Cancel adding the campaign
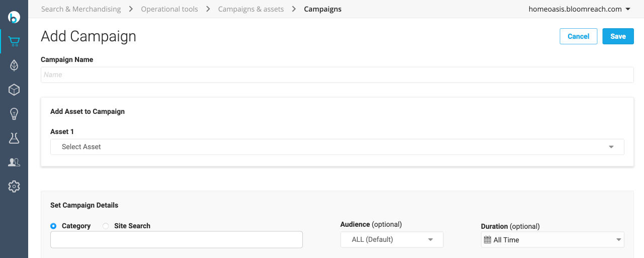The height and width of the screenshot is (258, 644). (x=578, y=36)
